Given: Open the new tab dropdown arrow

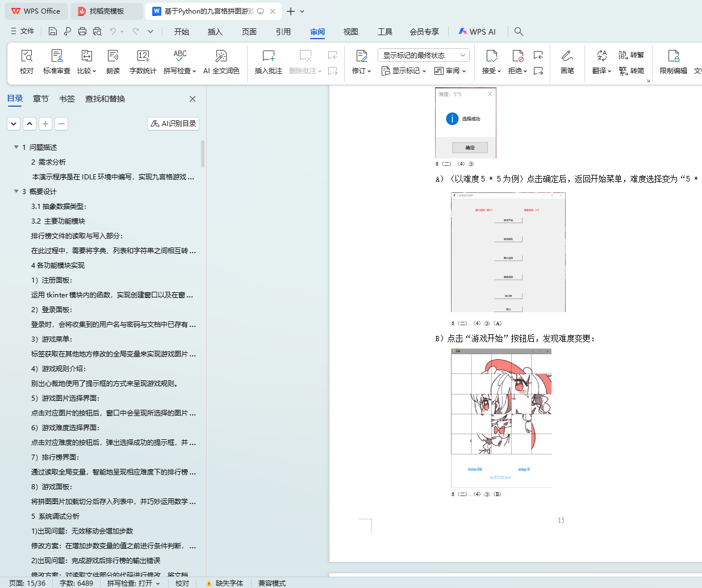Looking at the screenshot, I should click(x=302, y=11).
